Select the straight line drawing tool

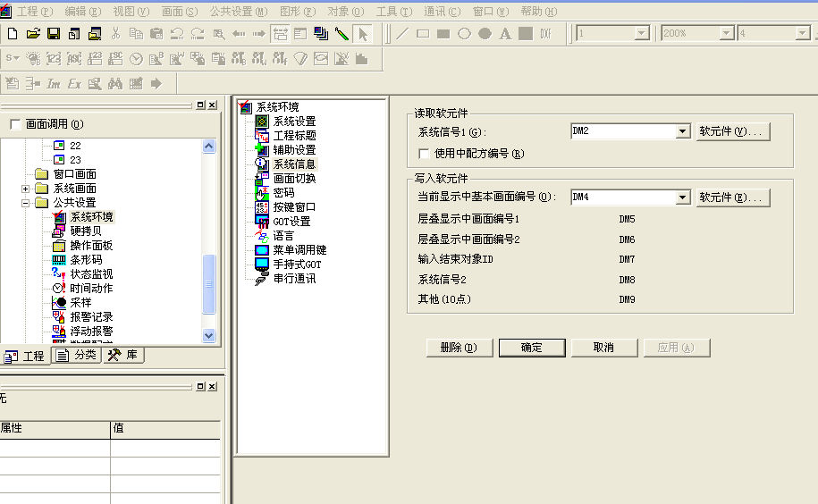[x=402, y=34]
